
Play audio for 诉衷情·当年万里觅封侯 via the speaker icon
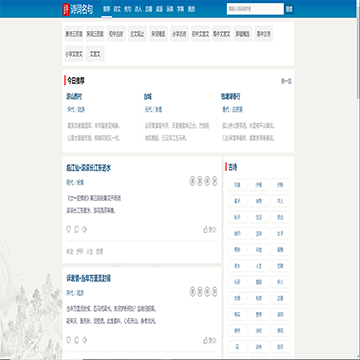pos(84,340)
